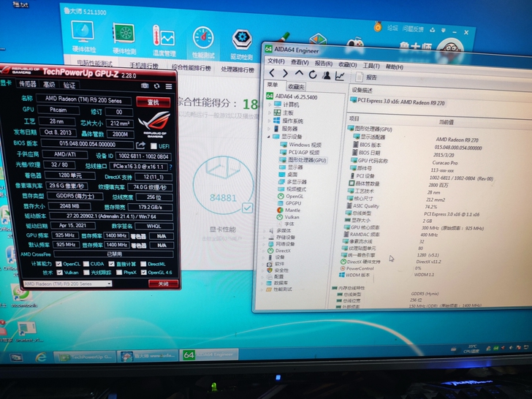
Task: Open 温度管理 in Ludashi toolbar
Action: point(164,41)
